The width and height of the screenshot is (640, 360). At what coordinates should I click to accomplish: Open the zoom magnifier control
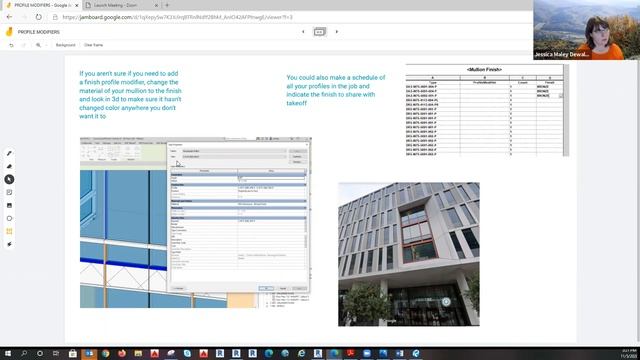[38, 45]
